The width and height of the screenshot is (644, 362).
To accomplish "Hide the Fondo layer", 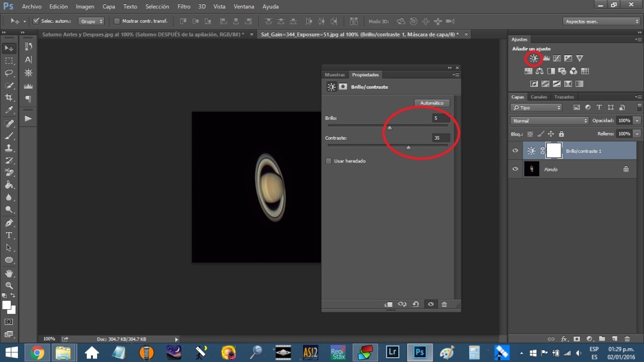I will pyautogui.click(x=515, y=170).
